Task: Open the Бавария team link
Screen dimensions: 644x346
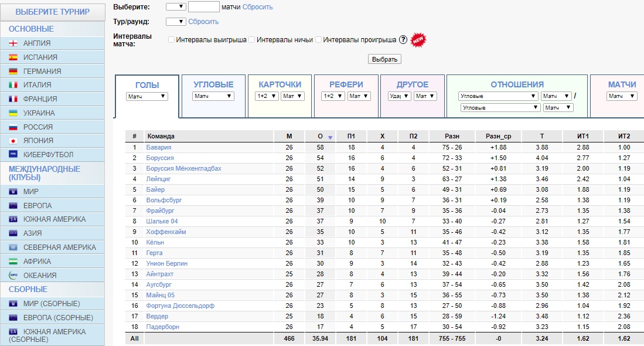Action: coord(158,148)
